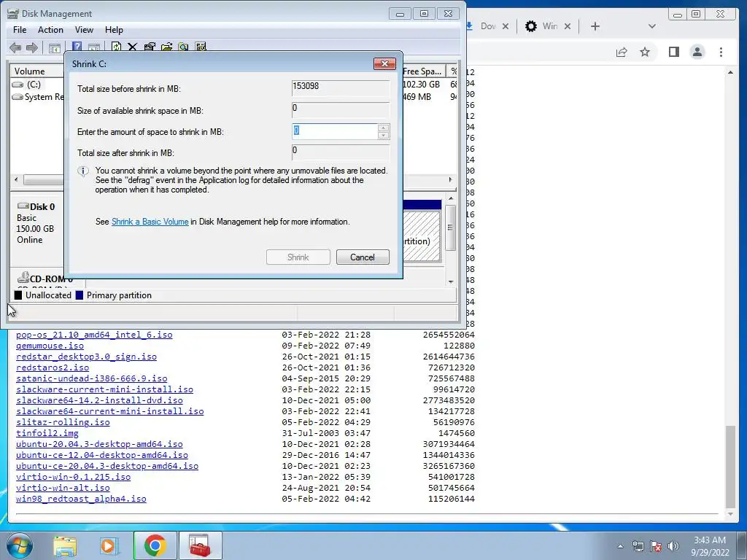Open the Help menu
Image resolution: width=747 pixels, height=560 pixels.
pos(114,29)
